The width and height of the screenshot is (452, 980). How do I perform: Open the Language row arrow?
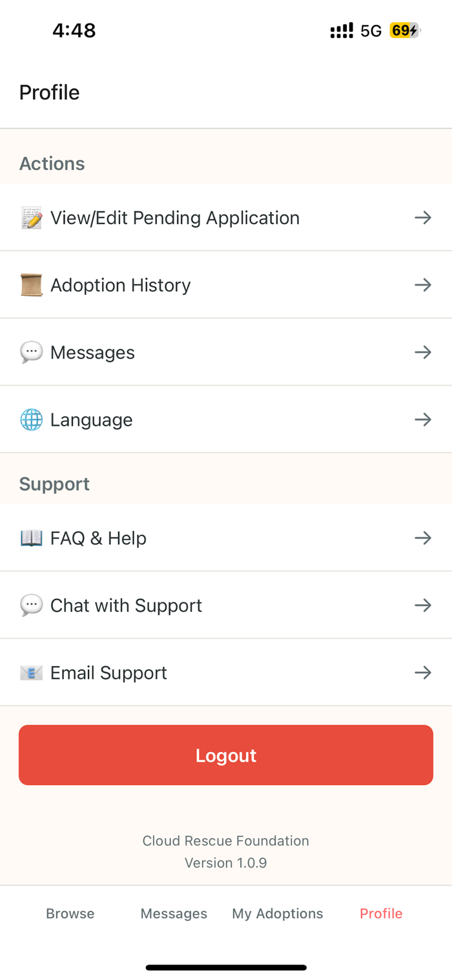[423, 420]
